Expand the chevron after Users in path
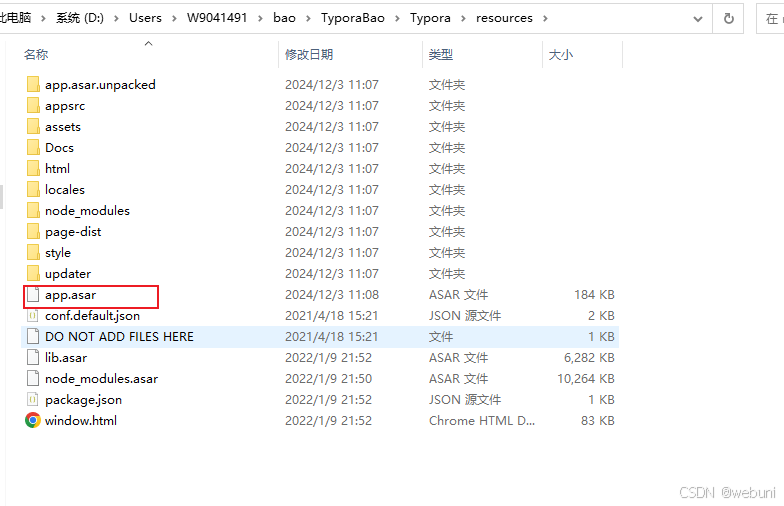Screen dimensions: 784x506 tap(174, 18)
